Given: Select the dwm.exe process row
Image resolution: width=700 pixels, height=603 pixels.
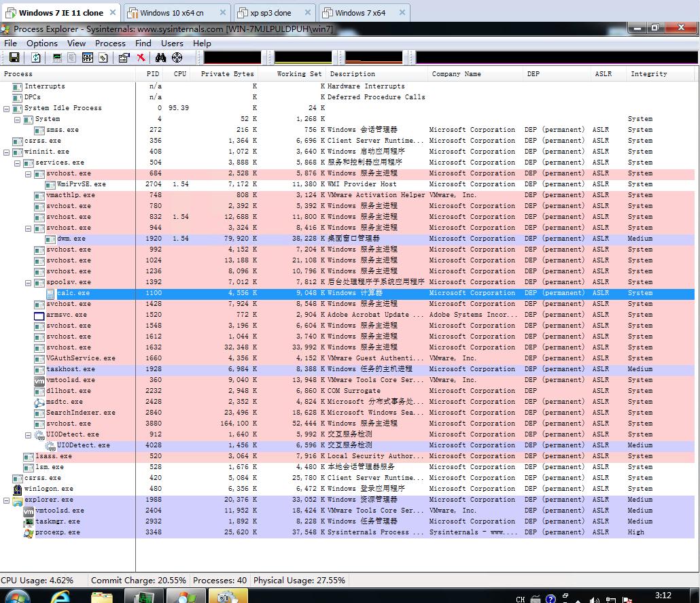Looking at the screenshot, I should [x=347, y=239].
